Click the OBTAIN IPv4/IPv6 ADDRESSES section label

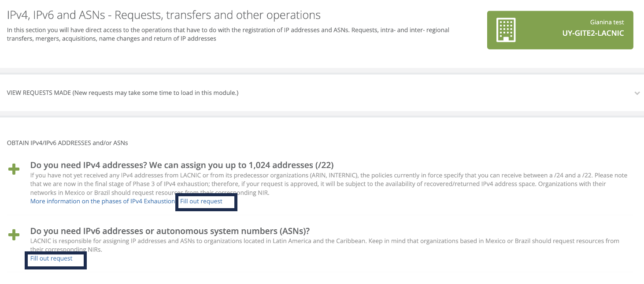67,143
